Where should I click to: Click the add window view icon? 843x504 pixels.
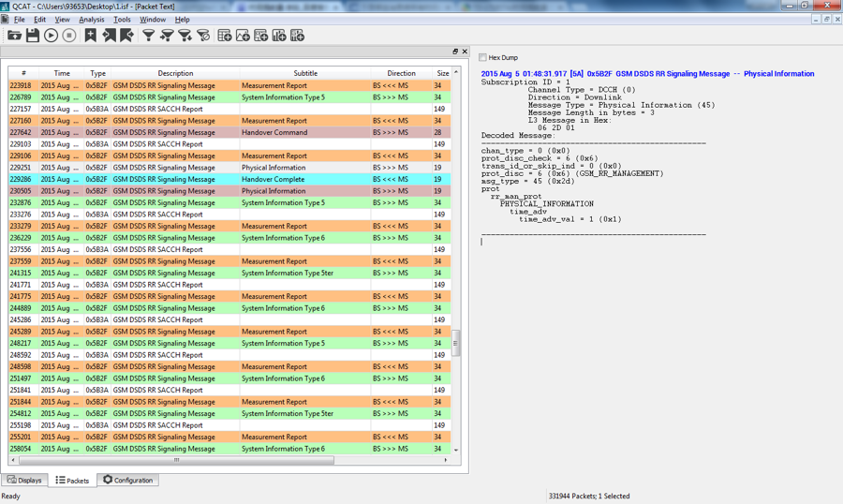pyautogui.click(x=261, y=36)
